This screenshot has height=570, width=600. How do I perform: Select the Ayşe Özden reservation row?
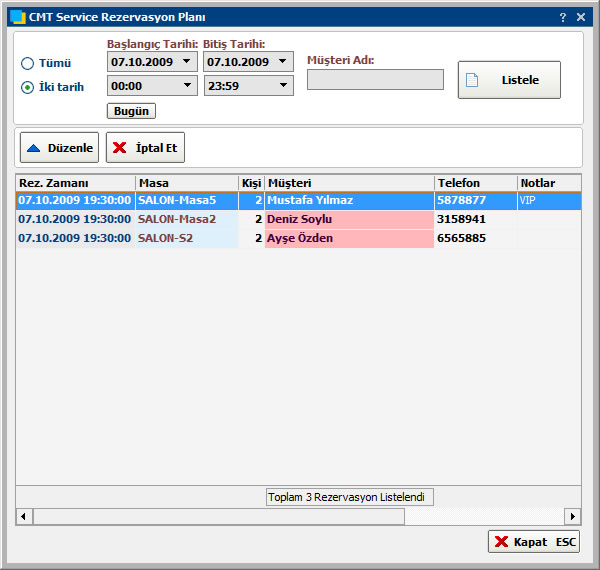click(x=300, y=238)
